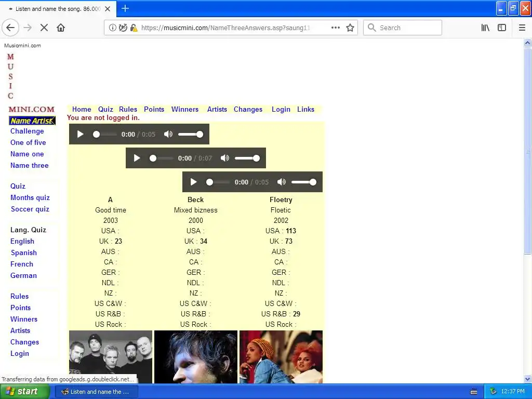Click the Beck photo thumbnail
This screenshot has width=532, height=399.
(x=196, y=357)
